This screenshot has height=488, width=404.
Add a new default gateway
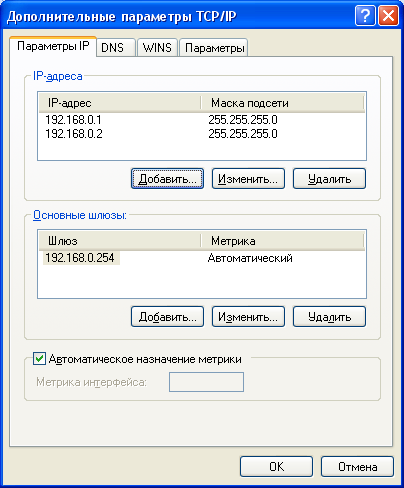click(167, 317)
